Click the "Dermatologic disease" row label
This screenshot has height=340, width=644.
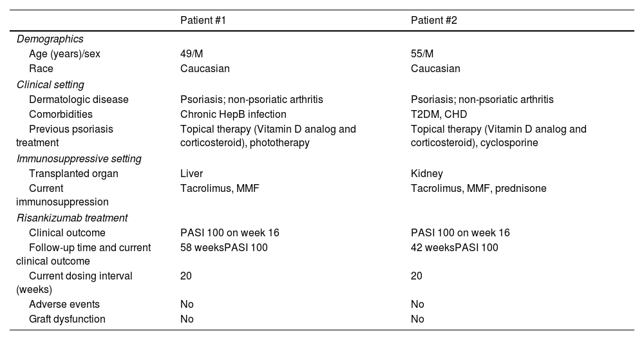coord(79,99)
